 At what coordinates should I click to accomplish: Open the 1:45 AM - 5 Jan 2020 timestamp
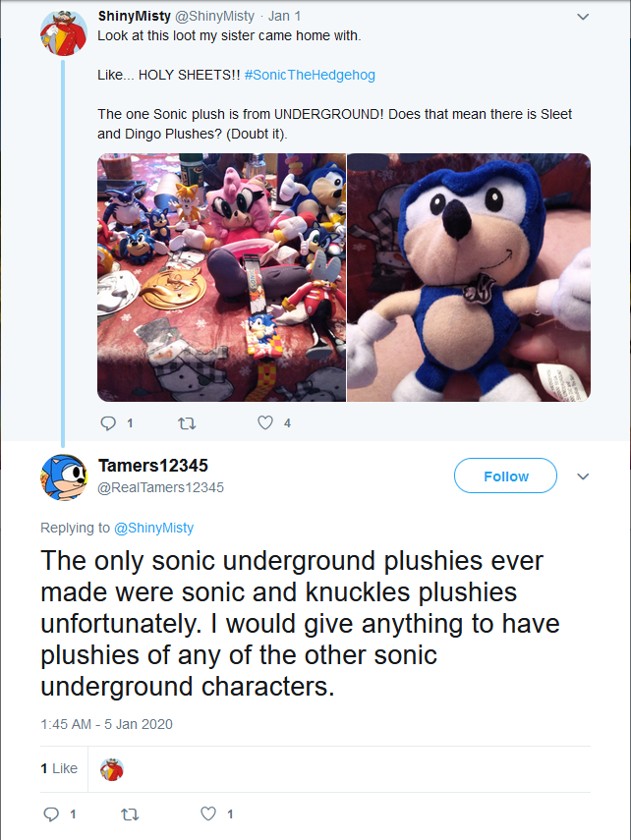click(106, 724)
